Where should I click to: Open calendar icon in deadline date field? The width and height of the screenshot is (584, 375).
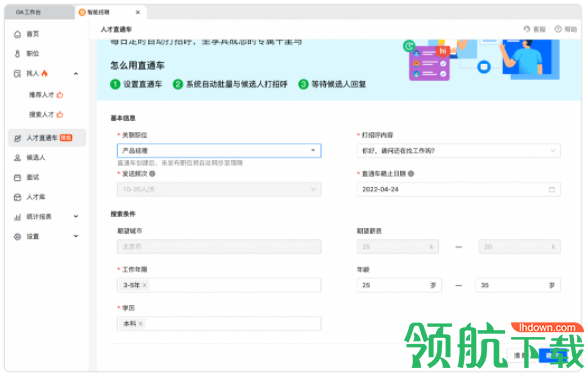tap(552, 190)
